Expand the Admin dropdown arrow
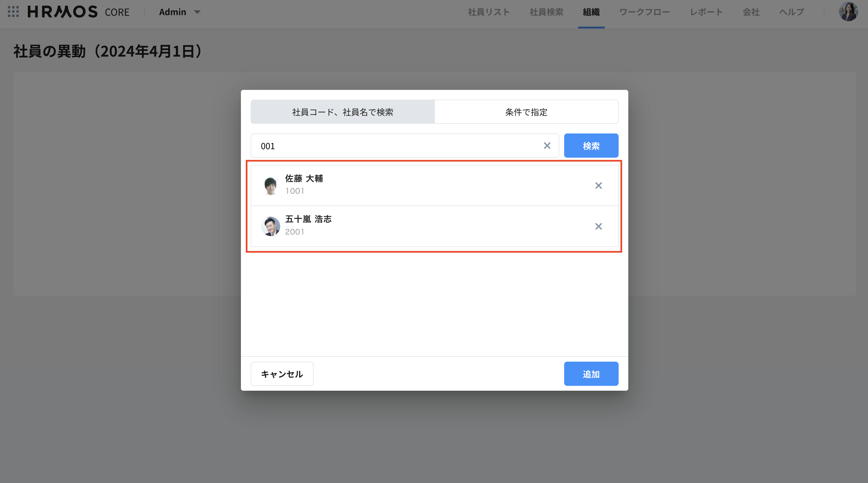This screenshot has height=483, width=868. click(x=197, y=12)
